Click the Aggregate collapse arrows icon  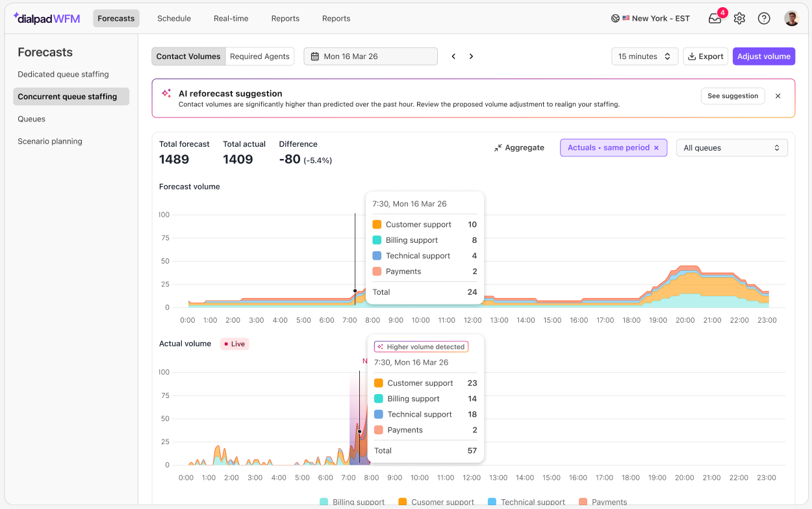[498, 148]
